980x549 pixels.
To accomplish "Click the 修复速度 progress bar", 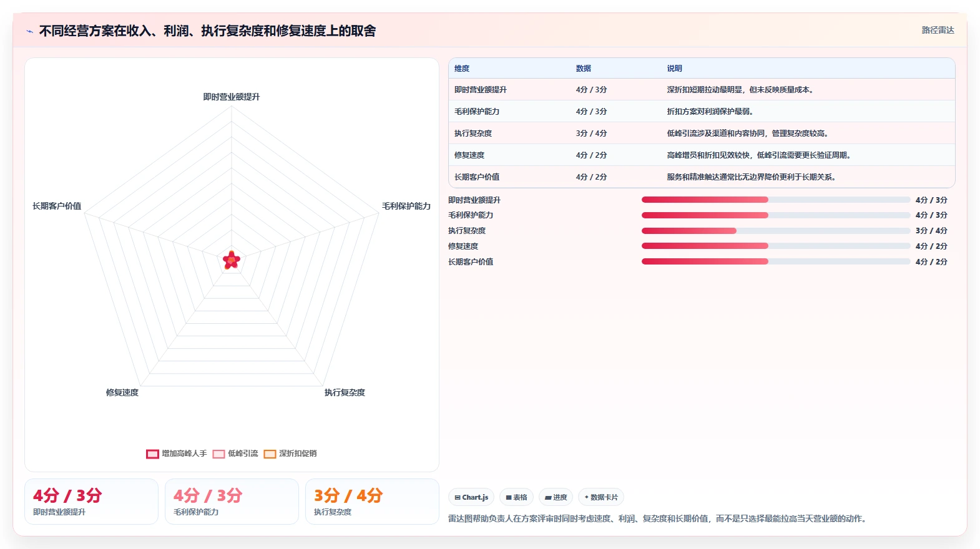I will click(x=776, y=246).
